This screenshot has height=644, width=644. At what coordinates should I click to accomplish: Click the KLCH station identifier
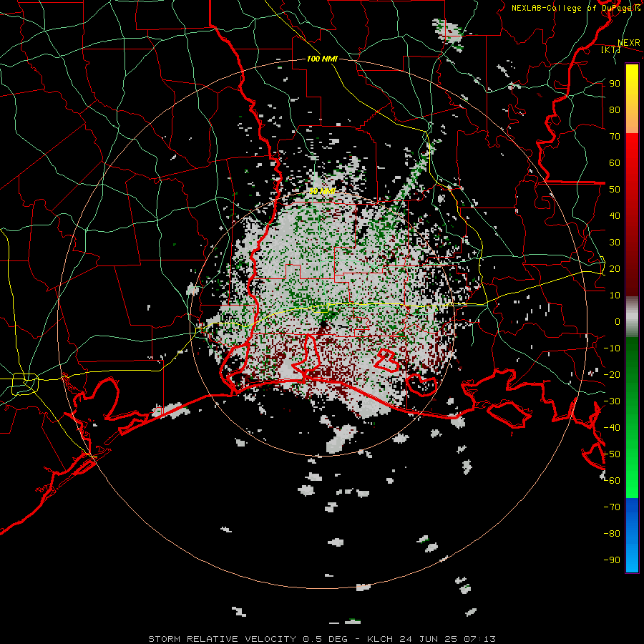point(380,639)
